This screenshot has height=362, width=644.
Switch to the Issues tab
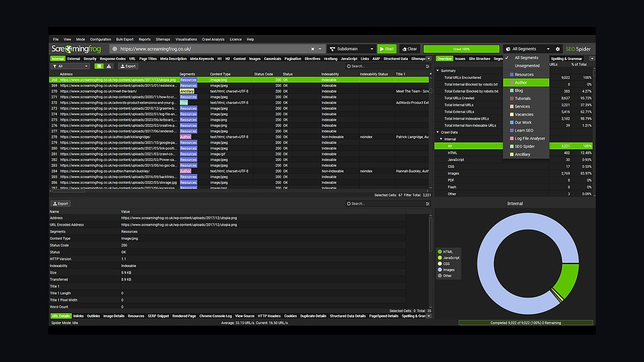coord(460,58)
